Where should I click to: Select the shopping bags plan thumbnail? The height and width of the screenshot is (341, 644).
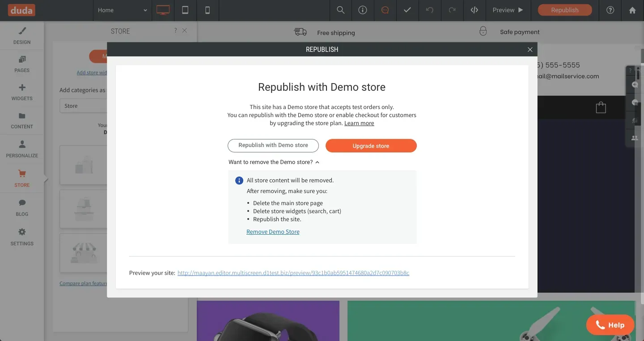(83, 165)
